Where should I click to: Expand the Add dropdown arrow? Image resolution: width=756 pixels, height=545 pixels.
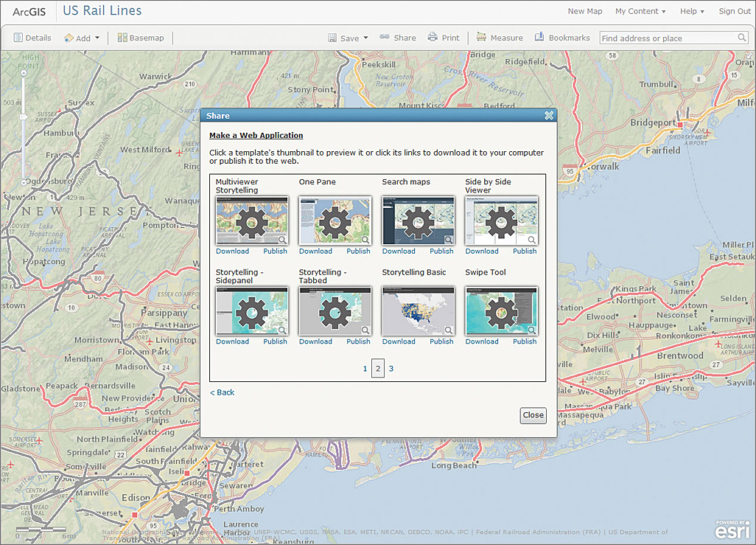97,38
